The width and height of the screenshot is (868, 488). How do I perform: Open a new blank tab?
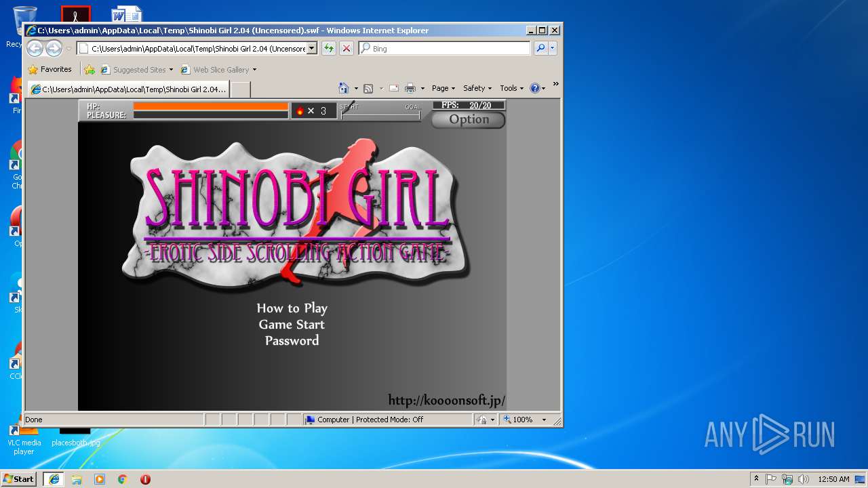click(x=241, y=89)
